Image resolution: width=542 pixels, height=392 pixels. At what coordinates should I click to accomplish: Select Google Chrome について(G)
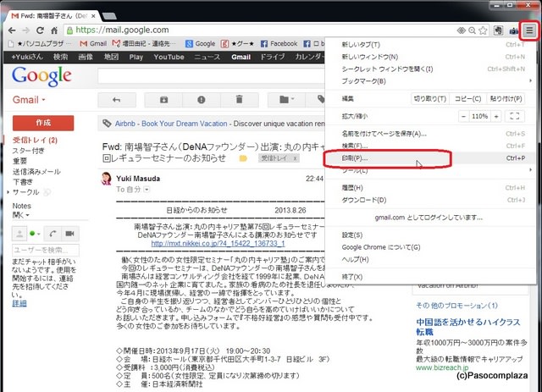point(431,247)
